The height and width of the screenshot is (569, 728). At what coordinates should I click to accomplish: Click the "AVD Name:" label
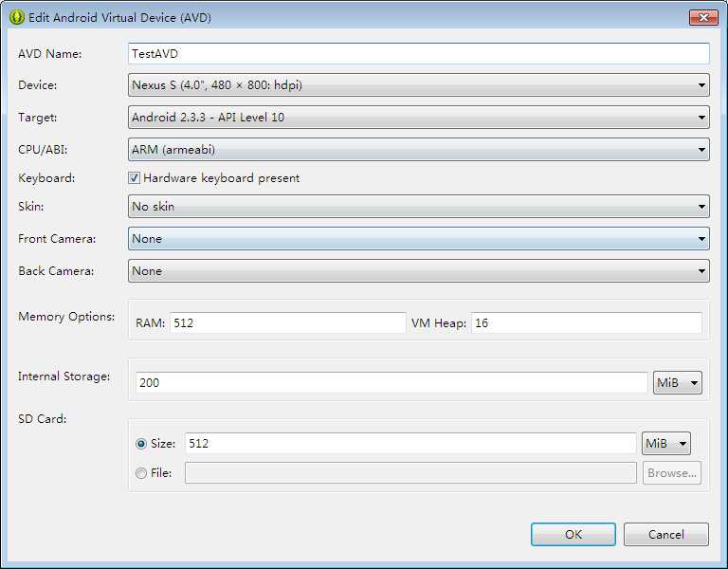[49, 54]
